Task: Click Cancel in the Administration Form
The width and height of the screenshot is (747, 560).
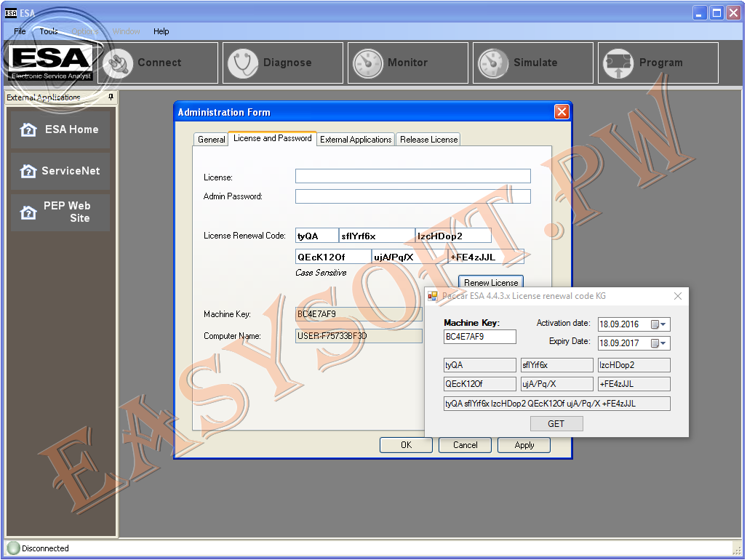Action: 465,445
